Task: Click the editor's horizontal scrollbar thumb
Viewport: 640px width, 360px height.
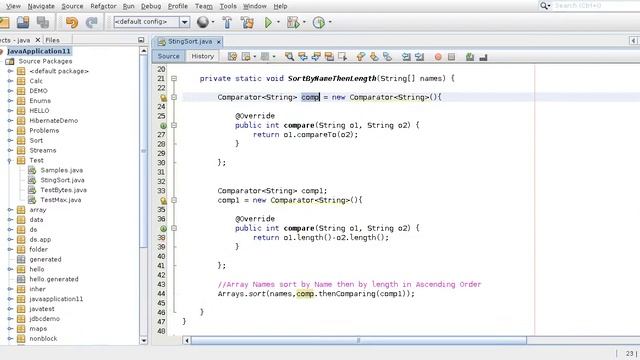Action: click(x=359, y=340)
